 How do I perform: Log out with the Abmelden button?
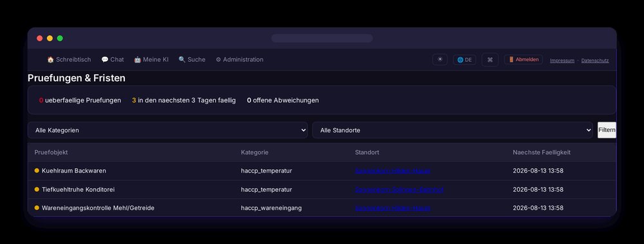[523, 60]
